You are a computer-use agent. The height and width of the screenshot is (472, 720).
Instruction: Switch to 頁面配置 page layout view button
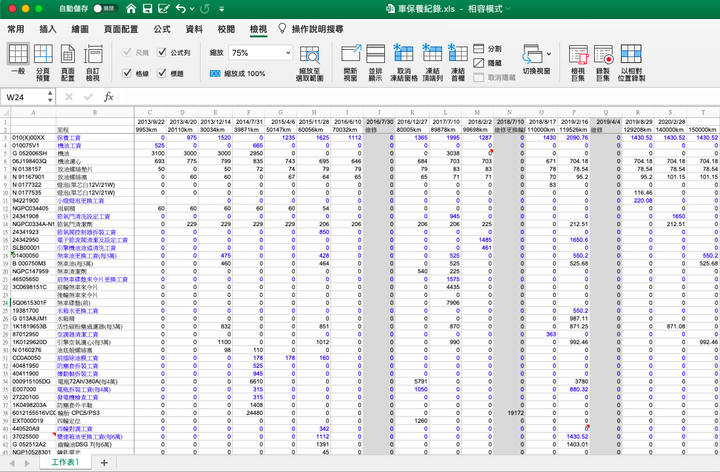point(68,63)
